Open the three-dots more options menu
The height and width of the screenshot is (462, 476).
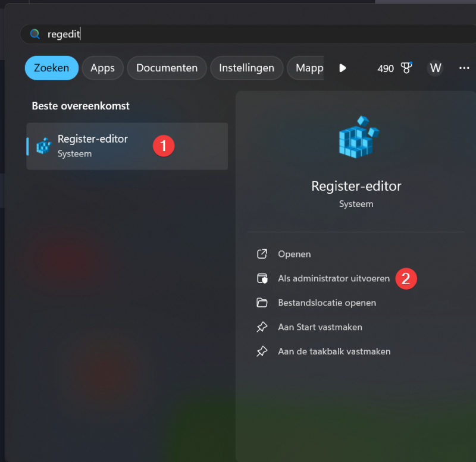coord(464,68)
